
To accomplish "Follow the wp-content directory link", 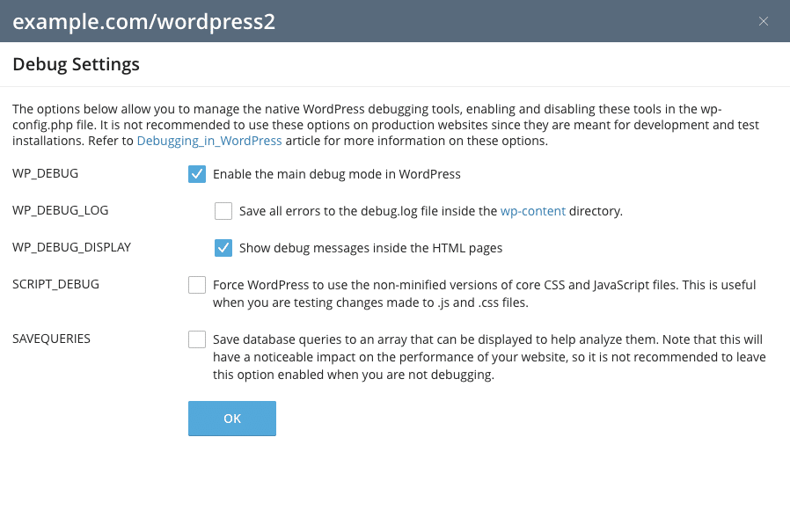I will 533,211.
